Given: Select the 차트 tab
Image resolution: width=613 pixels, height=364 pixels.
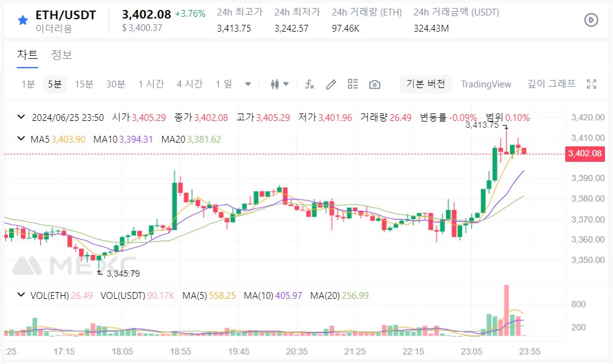Looking at the screenshot, I should click(x=27, y=55).
